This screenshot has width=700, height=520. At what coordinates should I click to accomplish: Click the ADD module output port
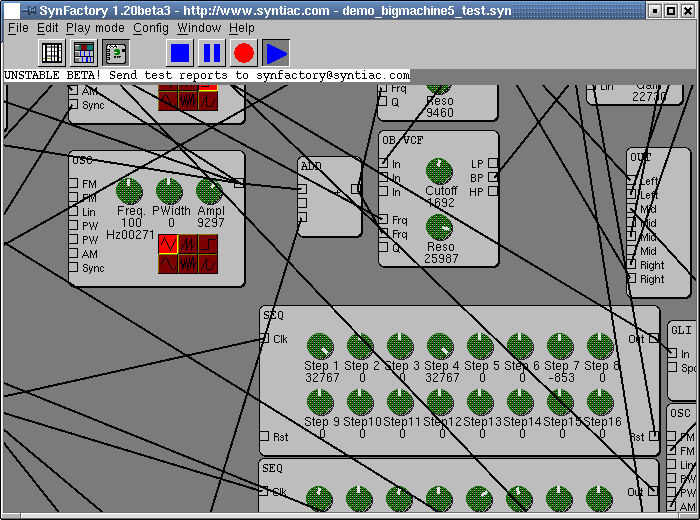click(x=355, y=189)
